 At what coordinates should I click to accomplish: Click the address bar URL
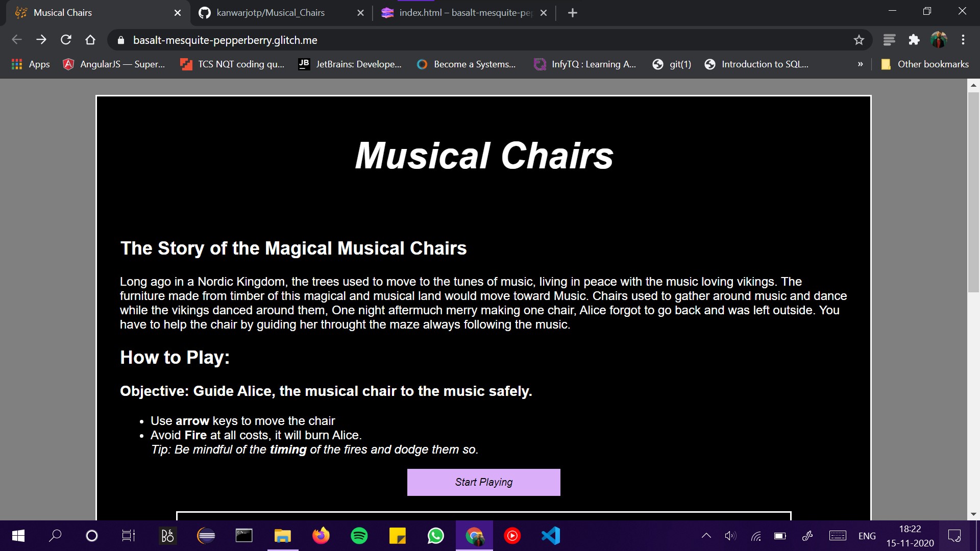pos(225,40)
